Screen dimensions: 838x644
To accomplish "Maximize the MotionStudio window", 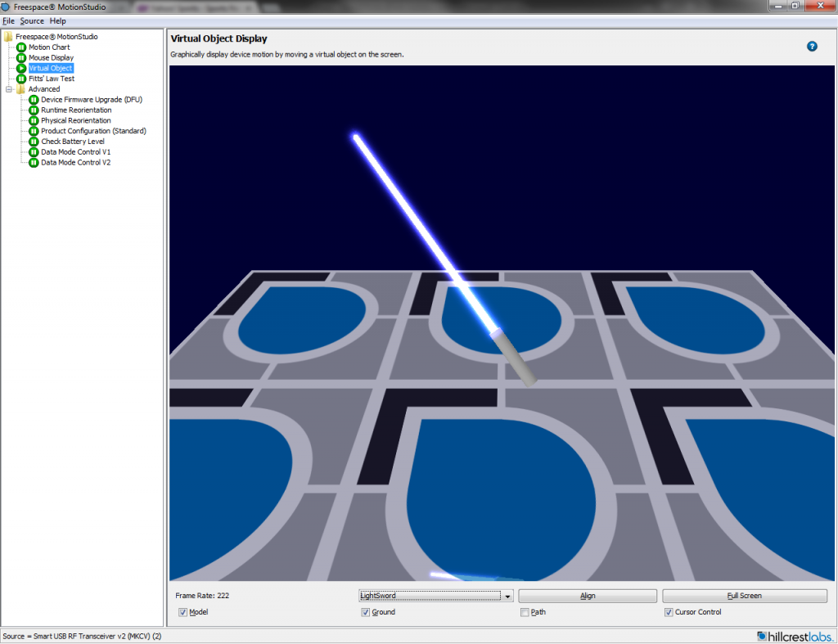I will pos(795,6).
